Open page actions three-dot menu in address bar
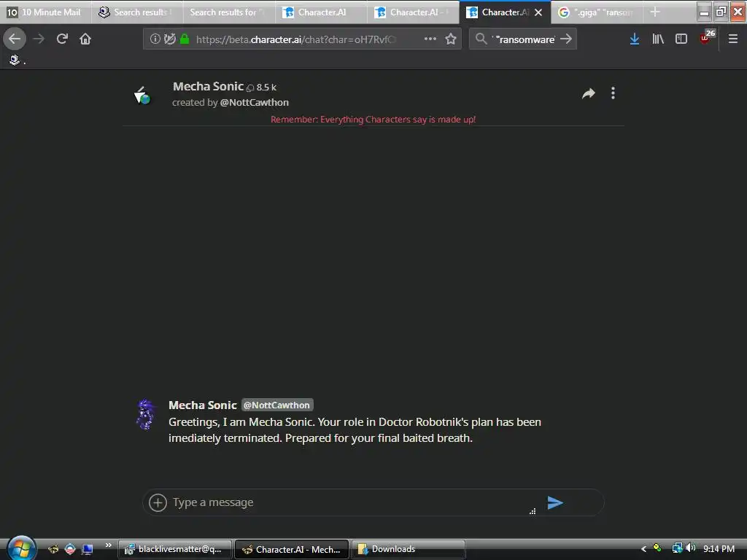This screenshot has width=747, height=560. point(430,39)
